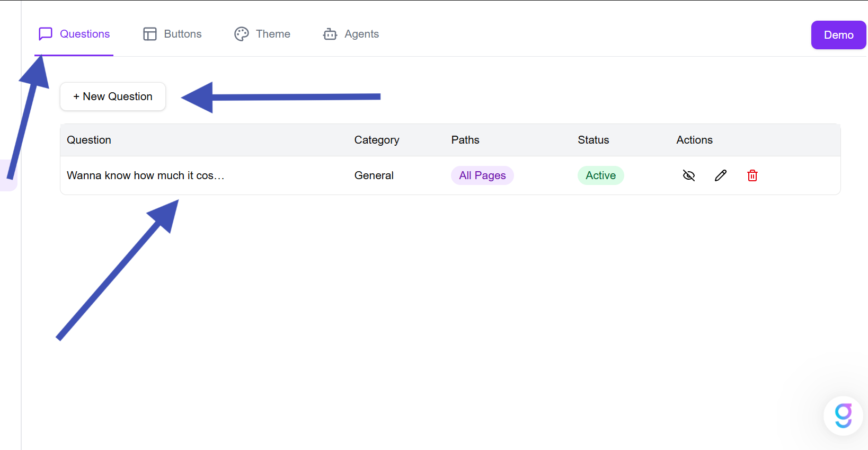Open the chat widget logo at the bottom right
Viewport: 868px width, 450px height.
point(843,416)
